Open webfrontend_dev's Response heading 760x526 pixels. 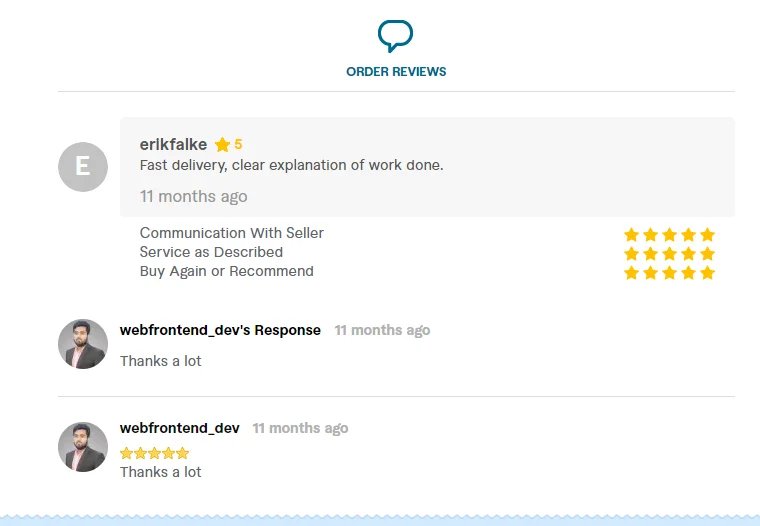point(220,330)
